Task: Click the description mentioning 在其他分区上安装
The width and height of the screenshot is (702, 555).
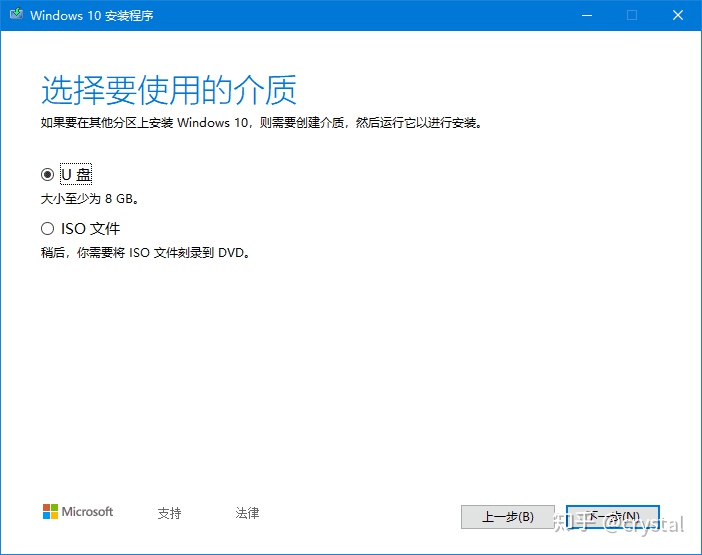Action: (261, 123)
